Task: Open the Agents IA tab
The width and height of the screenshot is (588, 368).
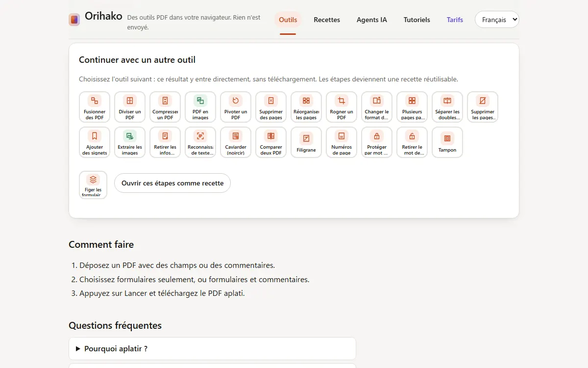Action: tap(372, 20)
